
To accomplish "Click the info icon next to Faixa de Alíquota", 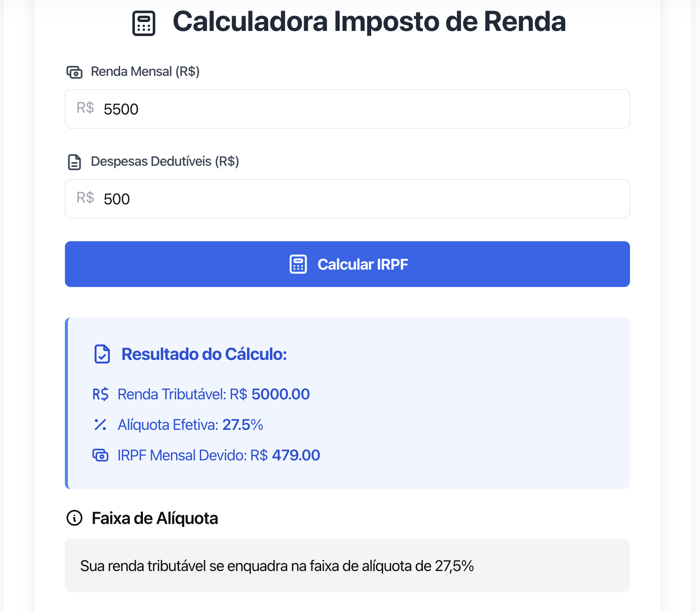I will (75, 518).
